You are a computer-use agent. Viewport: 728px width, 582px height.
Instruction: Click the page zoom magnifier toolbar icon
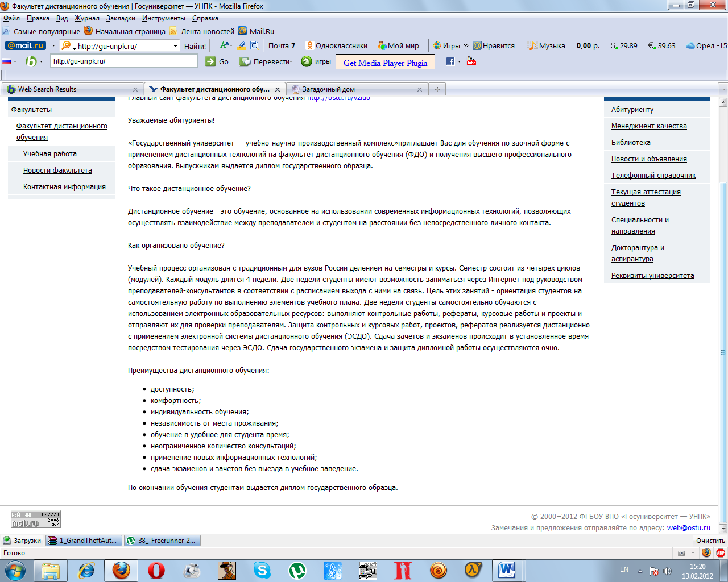(255, 45)
